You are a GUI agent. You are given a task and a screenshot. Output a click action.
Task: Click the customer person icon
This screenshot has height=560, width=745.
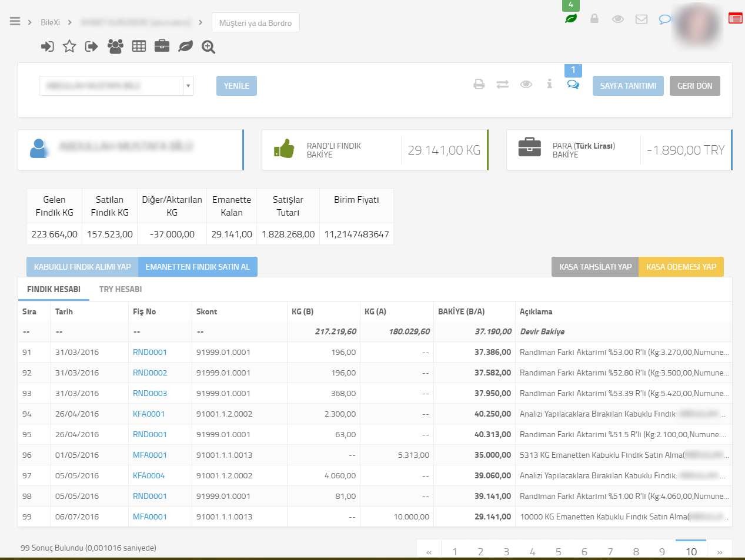39,148
